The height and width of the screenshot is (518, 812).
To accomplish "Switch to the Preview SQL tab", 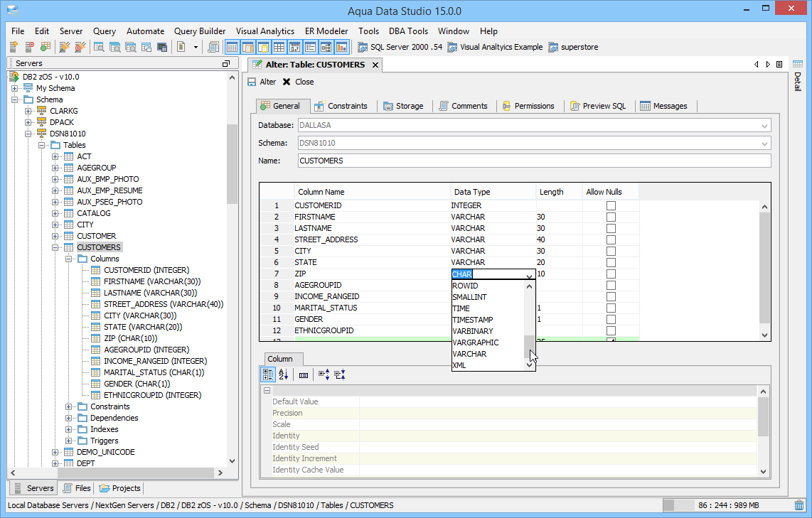I will [x=598, y=106].
